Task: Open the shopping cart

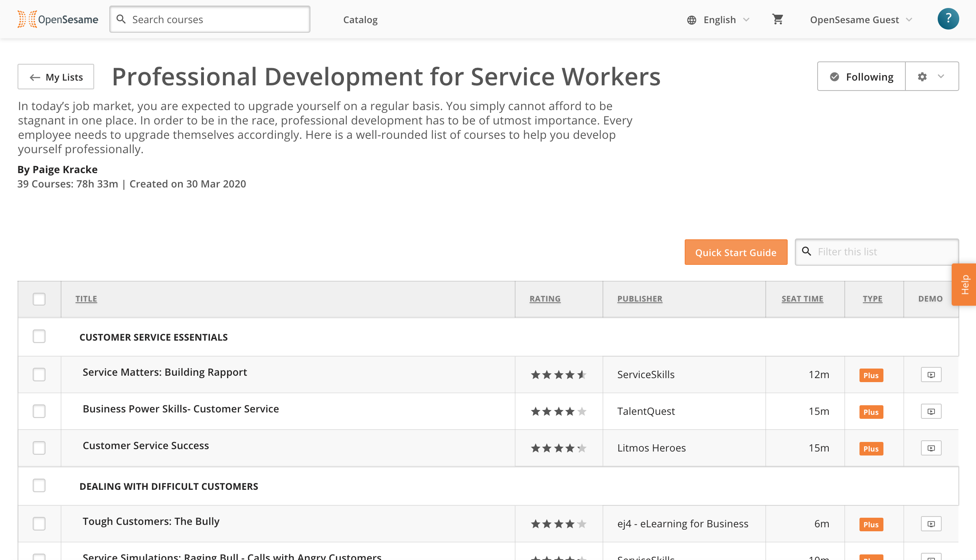Action: (778, 19)
